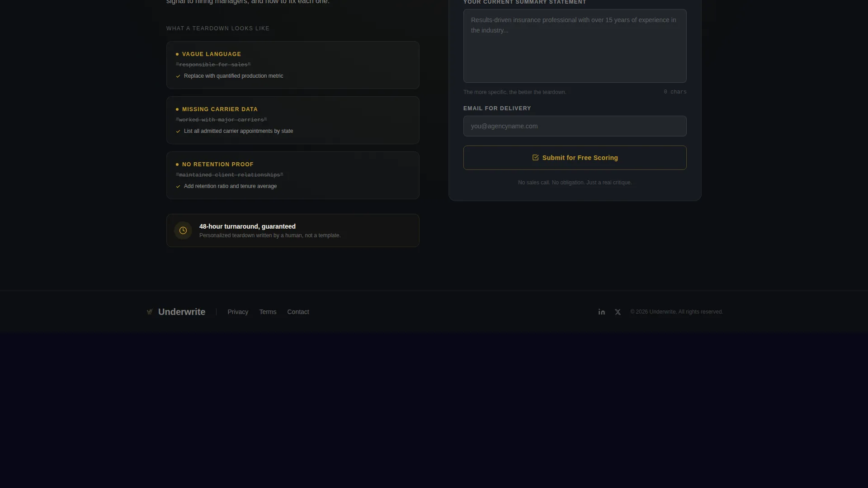Click the Vague Language card heading
The height and width of the screenshot is (488, 868).
(212, 54)
